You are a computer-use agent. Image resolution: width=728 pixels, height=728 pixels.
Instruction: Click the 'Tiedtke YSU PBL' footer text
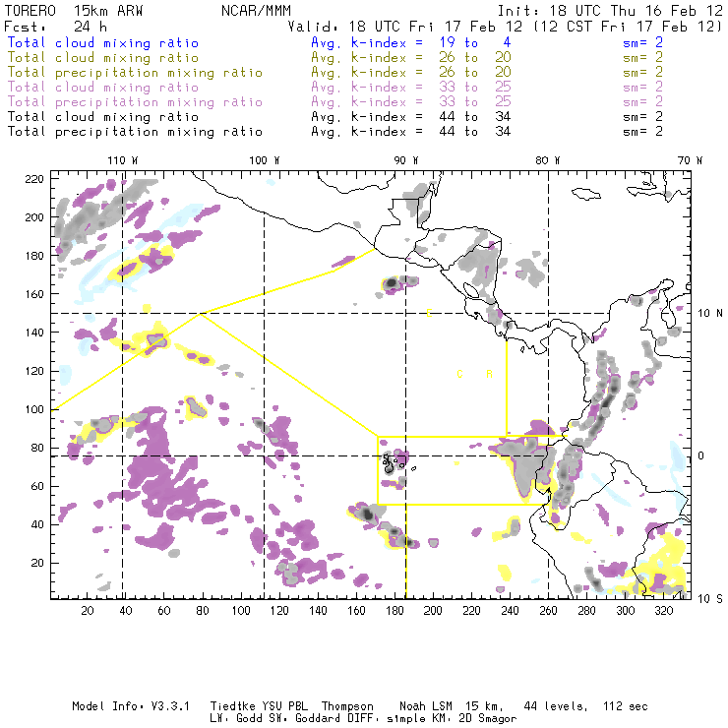tap(259, 706)
